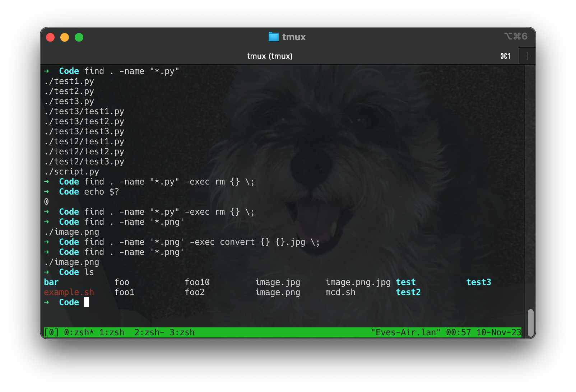Click the tmux (tmux) tab title

pyautogui.click(x=270, y=56)
